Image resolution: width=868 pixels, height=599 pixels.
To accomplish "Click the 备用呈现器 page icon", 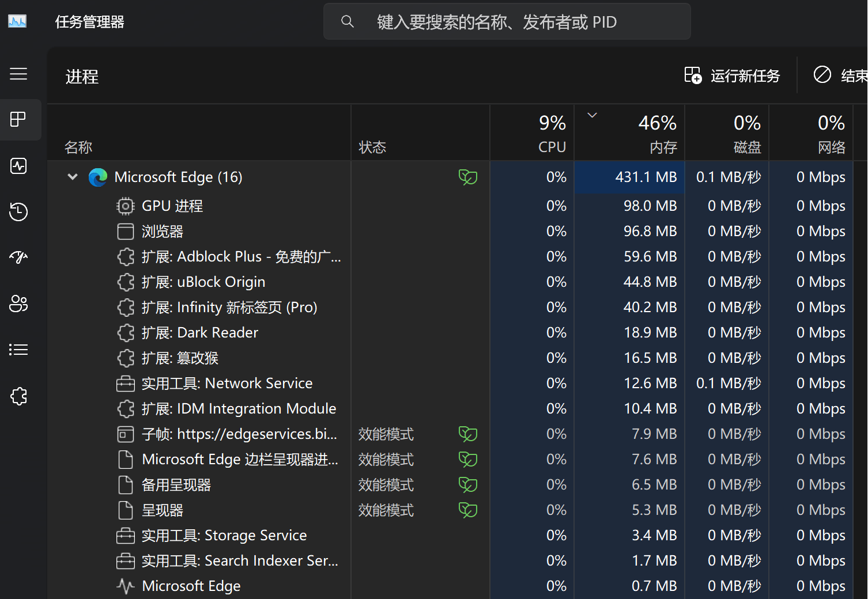I will coord(126,485).
